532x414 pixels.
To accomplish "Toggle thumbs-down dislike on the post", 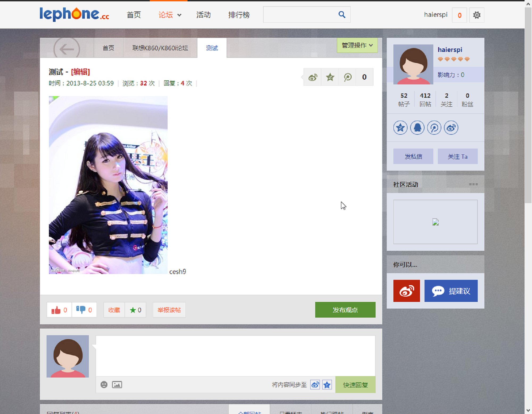I will (x=81, y=310).
